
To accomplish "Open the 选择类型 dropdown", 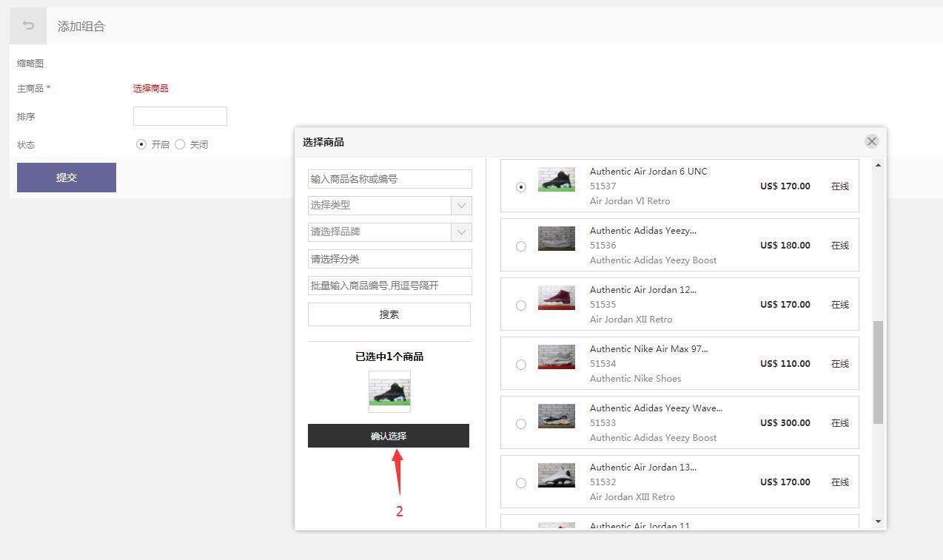I will [389, 206].
